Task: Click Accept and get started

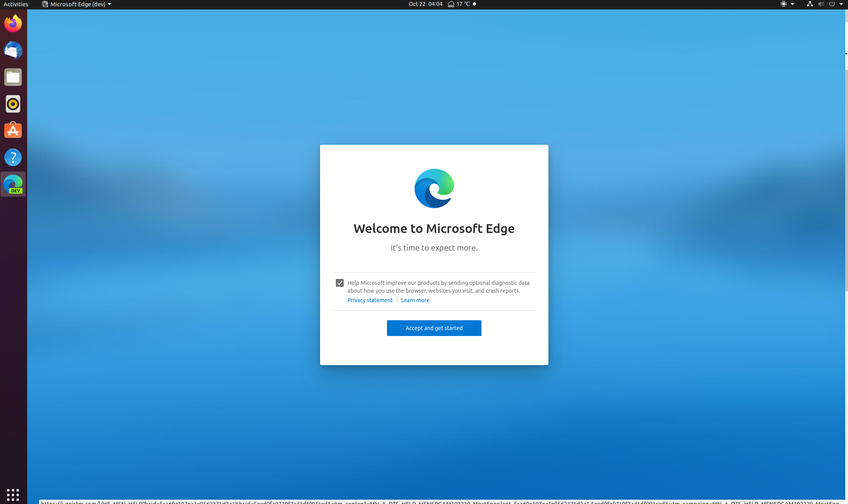Action: pos(434,328)
